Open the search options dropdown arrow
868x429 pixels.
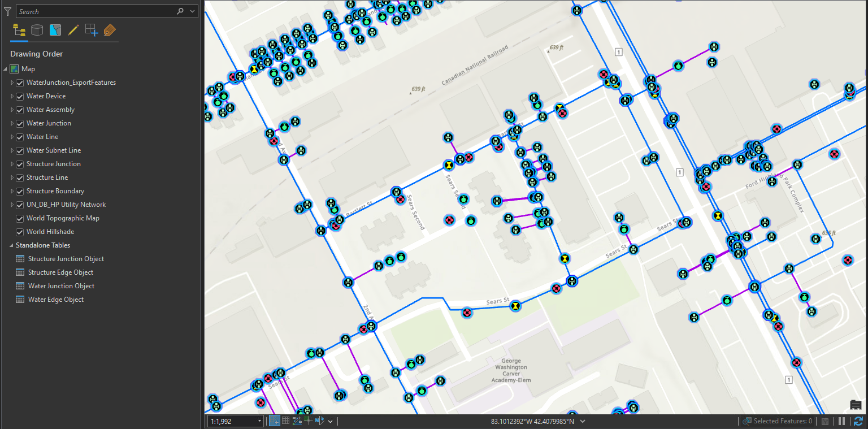tap(193, 11)
